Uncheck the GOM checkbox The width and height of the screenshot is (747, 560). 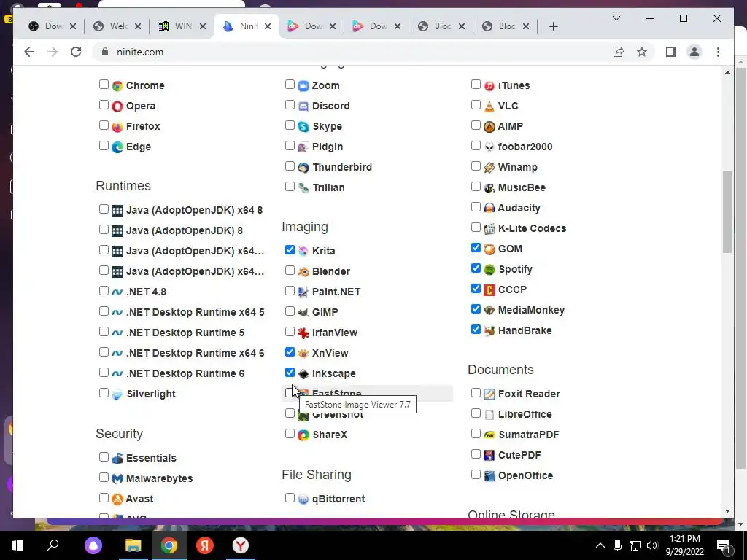click(476, 248)
